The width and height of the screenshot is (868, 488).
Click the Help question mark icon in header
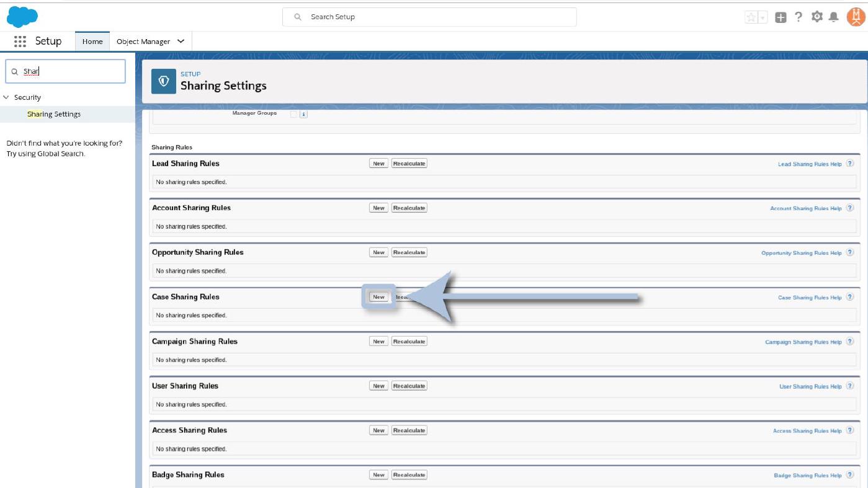(799, 17)
